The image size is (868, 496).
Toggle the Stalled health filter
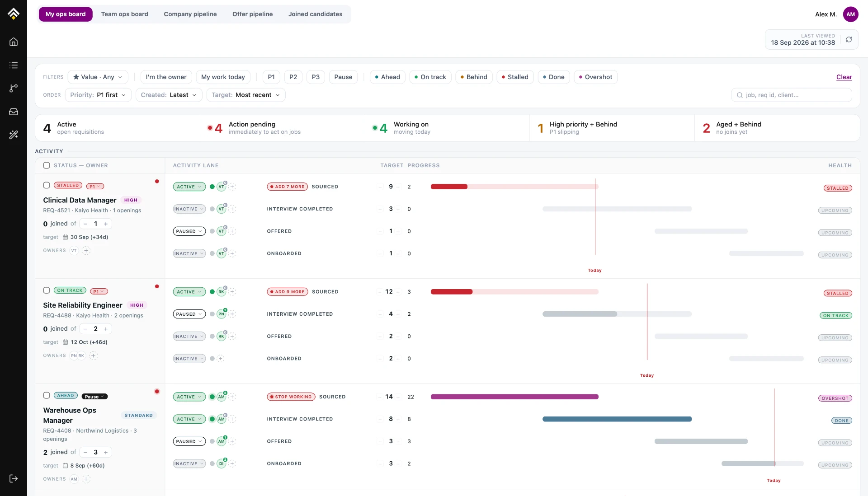pos(515,77)
